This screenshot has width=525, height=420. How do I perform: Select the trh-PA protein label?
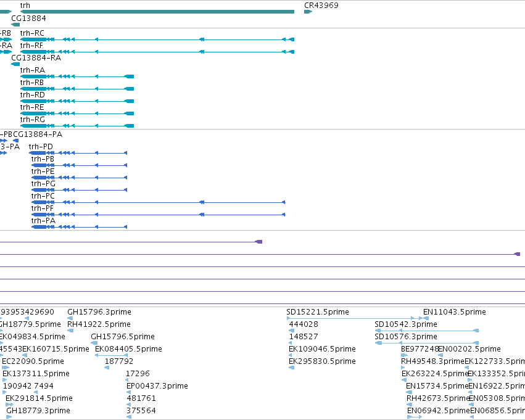point(43,221)
